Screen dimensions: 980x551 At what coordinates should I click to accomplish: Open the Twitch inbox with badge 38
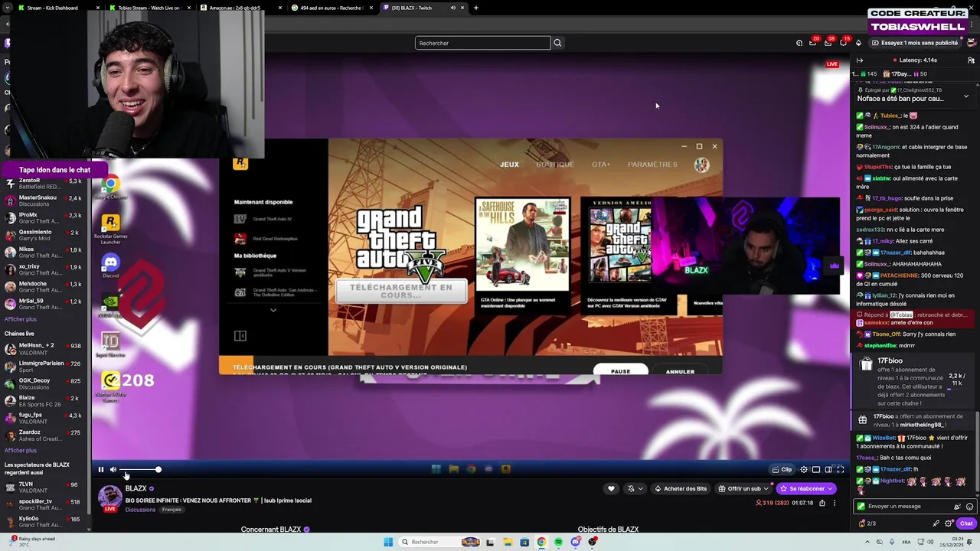[x=828, y=42]
